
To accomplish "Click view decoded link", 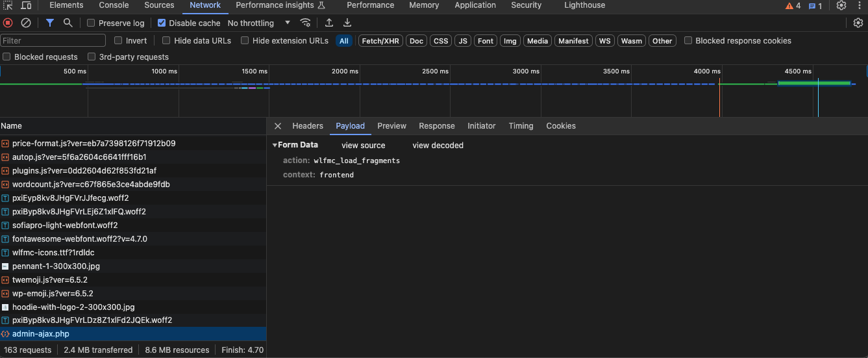I will point(438,146).
